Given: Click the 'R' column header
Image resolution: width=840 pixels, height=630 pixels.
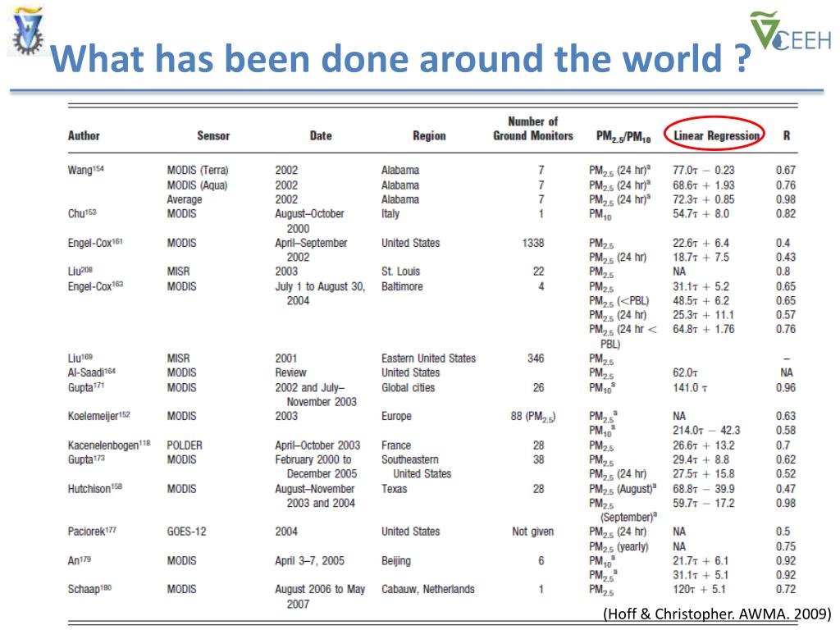Looking at the screenshot, I should [x=787, y=135].
